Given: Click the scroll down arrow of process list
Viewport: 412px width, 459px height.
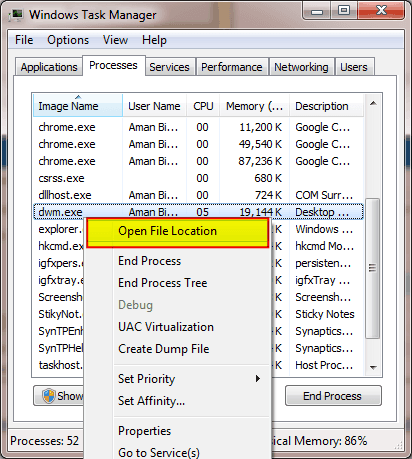Looking at the screenshot, I should [x=373, y=367].
